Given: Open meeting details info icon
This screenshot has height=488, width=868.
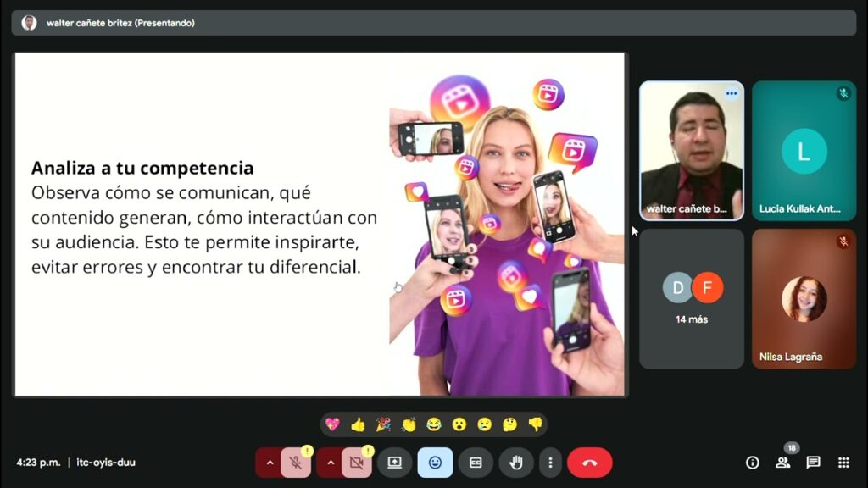Looking at the screenshot, I should click(752, 463).
